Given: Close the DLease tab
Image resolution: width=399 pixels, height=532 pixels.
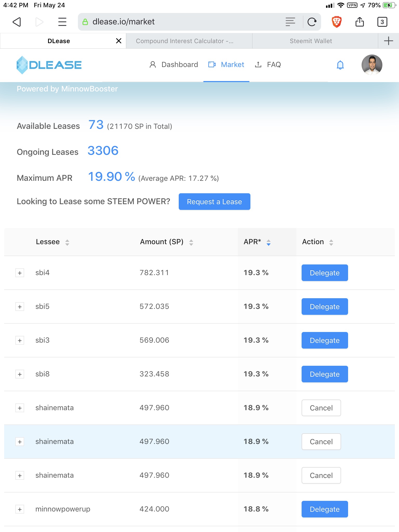Looking at the screenshot, I should 119,41.
